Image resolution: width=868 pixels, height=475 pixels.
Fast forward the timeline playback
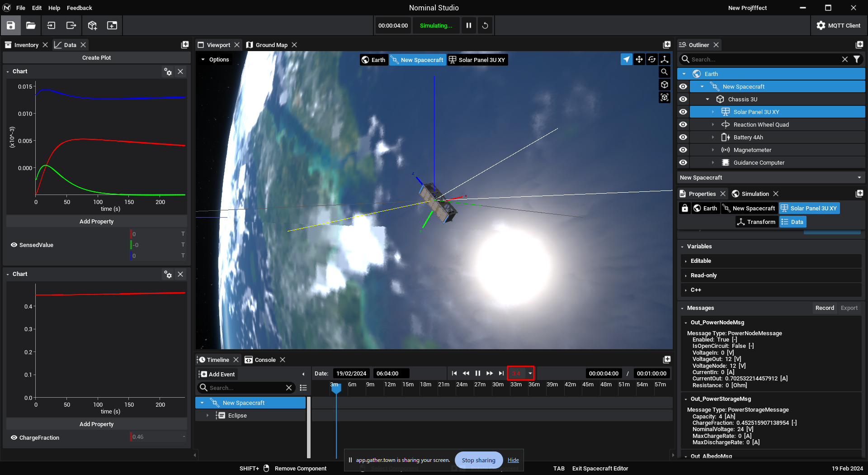490,373
